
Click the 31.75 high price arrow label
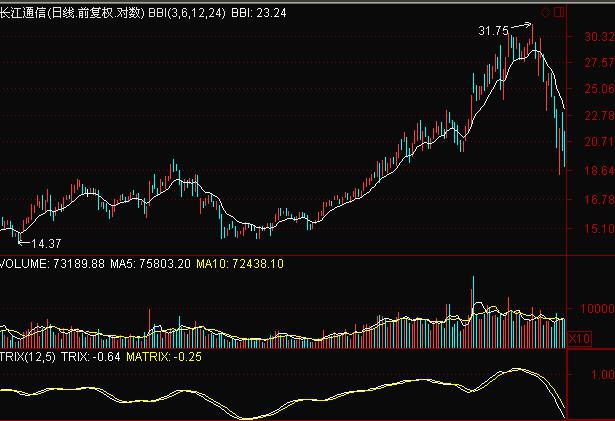pos(494,31)
